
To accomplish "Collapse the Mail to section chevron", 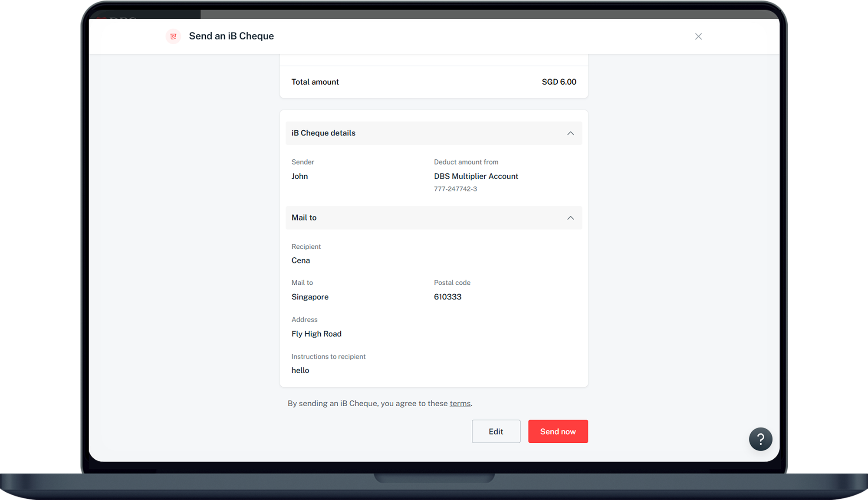I will (x=570, y=218).
